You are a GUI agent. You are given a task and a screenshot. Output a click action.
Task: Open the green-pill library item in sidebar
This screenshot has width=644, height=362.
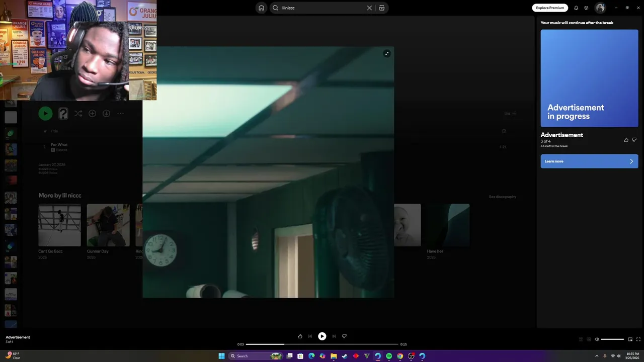(11, 133)
